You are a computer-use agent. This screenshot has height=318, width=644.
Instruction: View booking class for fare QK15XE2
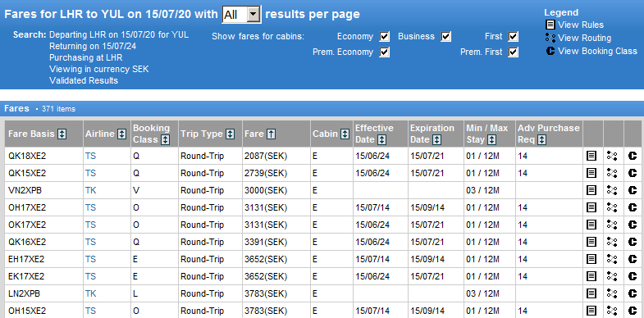click(x=632, y=173)
